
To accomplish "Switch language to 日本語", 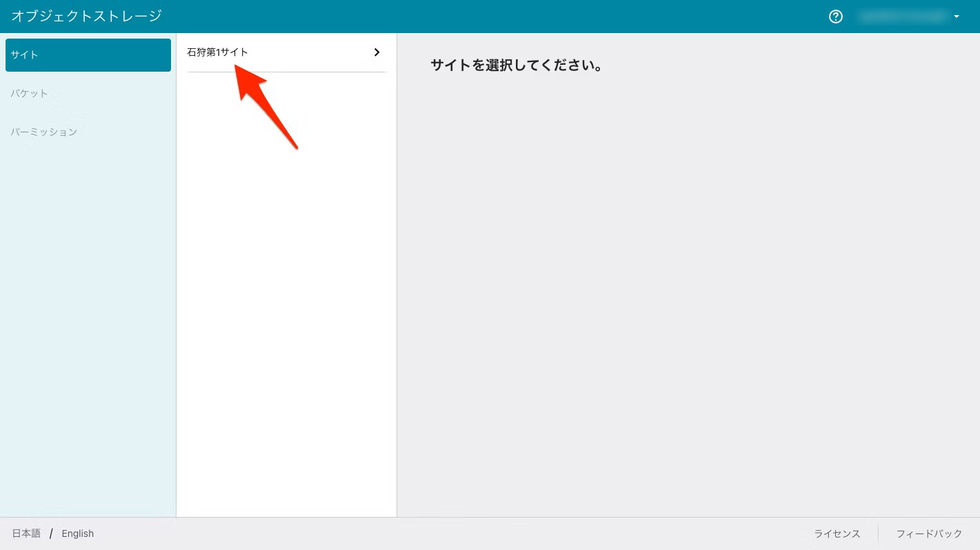I will [26, 533].
